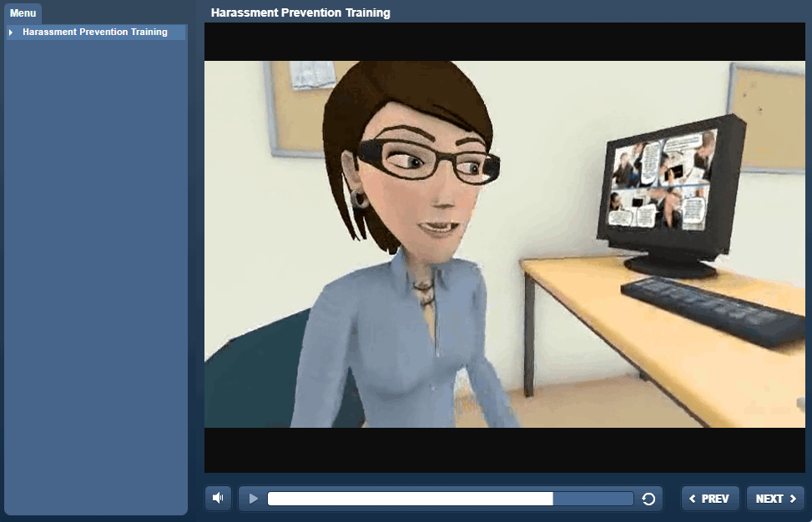This screenshot has height=522, width=812.
Task: Mute the audio with the speaker icon
Action: pyautogui.click(x=218, y=499)
